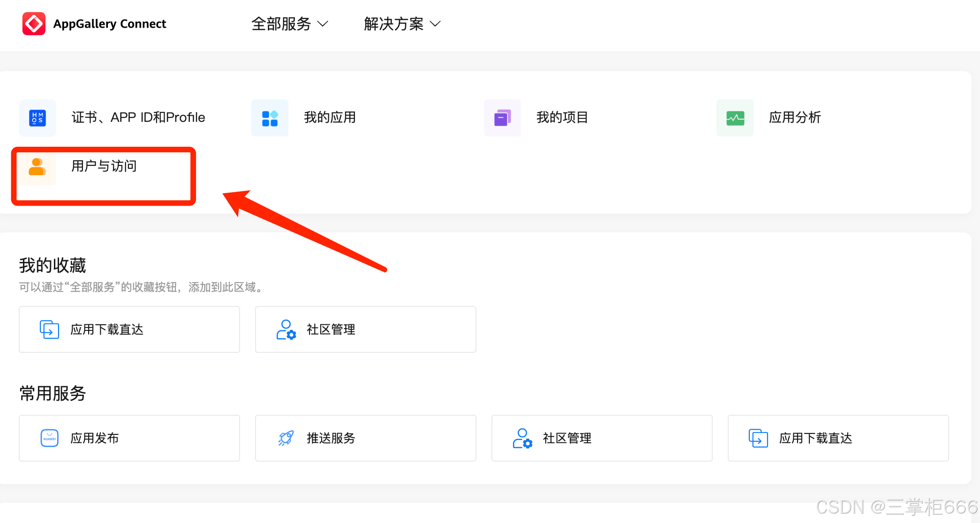980x523 pixels.
Task: Expand the 全部服务 chevron arrow
Action: pyautogui.click(x=323, y=24)
